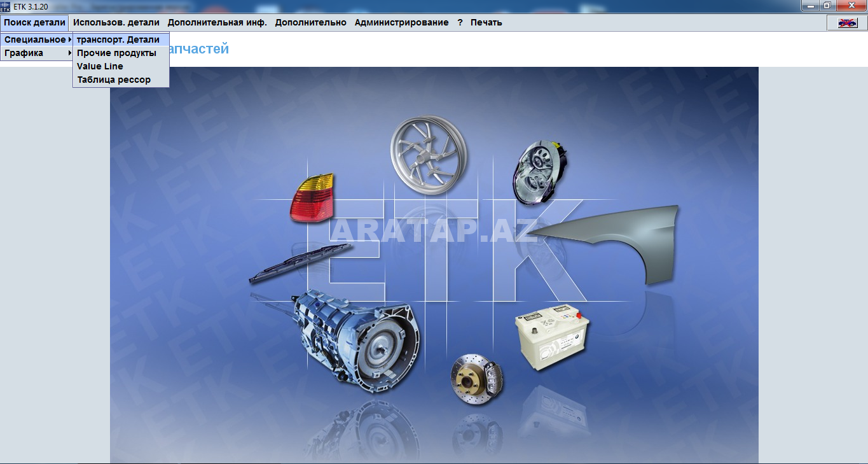Open the ? help menu

460,22
